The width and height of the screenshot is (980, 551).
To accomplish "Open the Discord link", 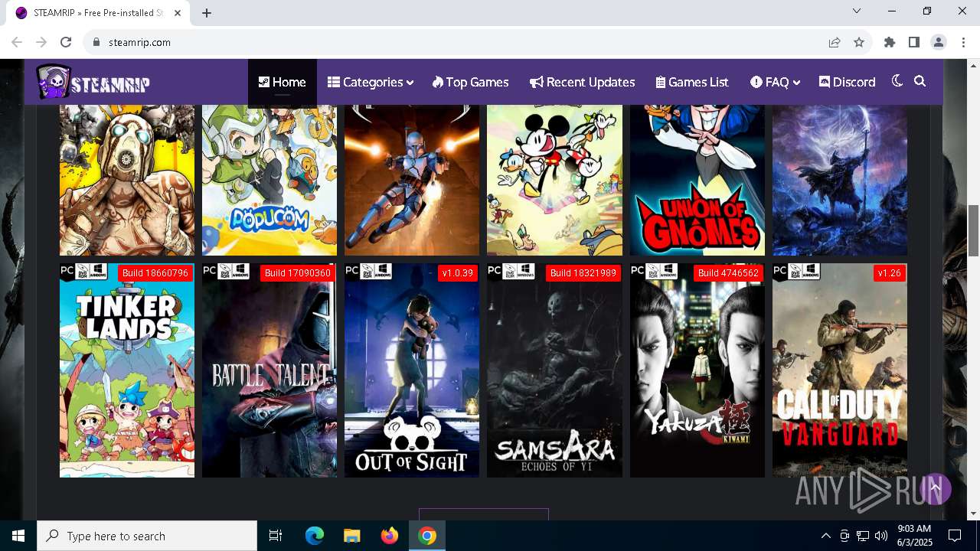I will (x=847, y=83).
